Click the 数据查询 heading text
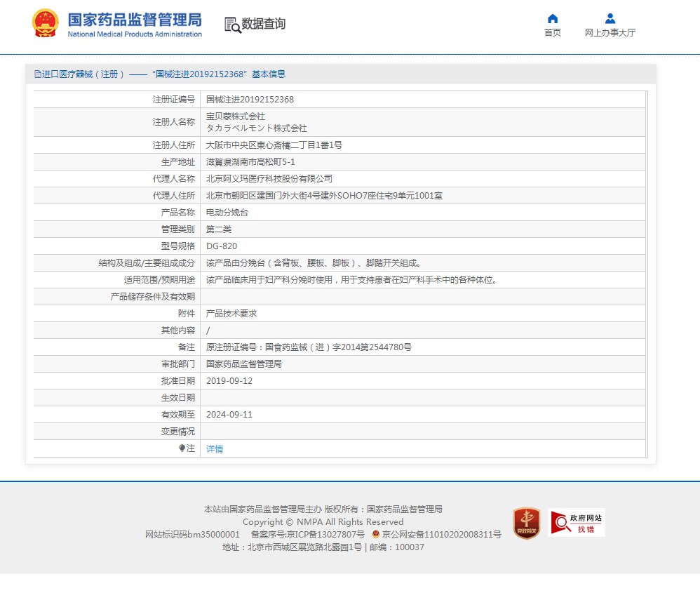The image size is (700, 600). (x=264, y=24)
